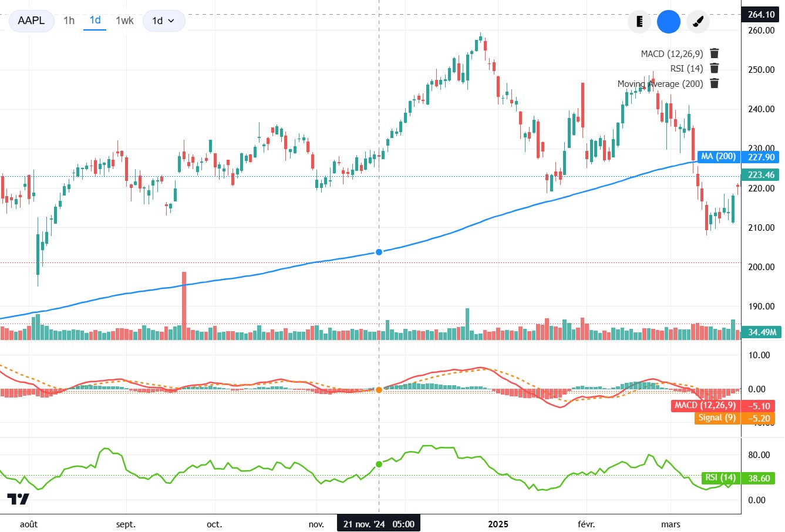
Task: Click the -5.20 signal value
Action: [759, 418]
